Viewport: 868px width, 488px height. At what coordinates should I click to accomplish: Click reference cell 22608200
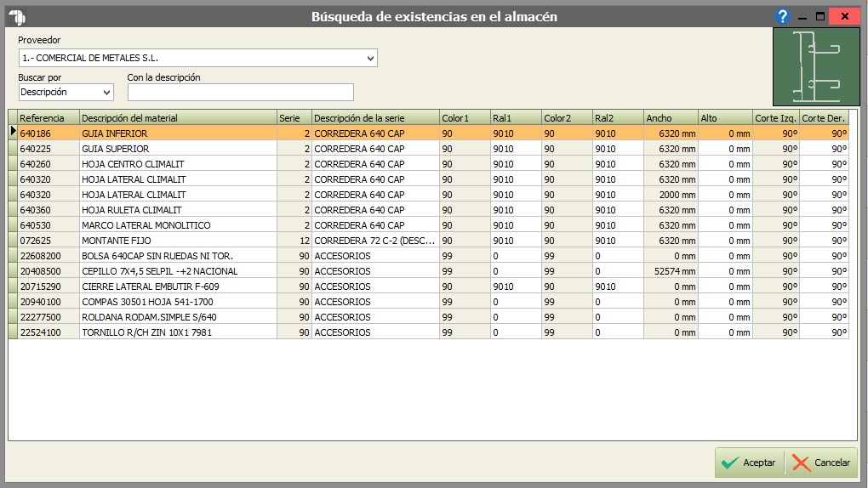pyautogui.click(x=49, y=256)
